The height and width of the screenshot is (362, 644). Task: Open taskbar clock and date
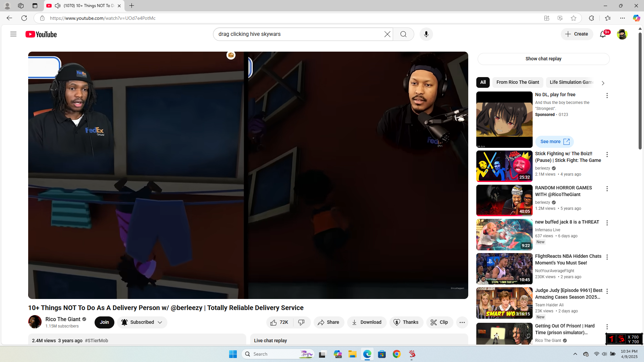[629, 354]
